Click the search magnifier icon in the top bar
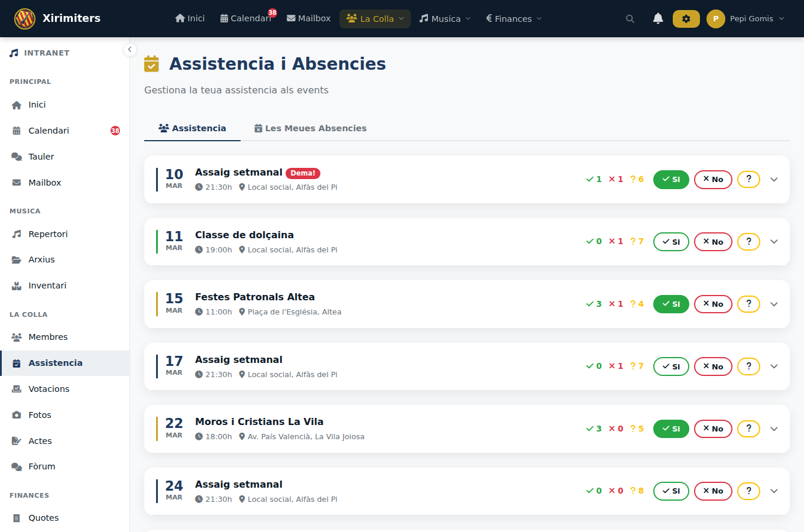 630,19
